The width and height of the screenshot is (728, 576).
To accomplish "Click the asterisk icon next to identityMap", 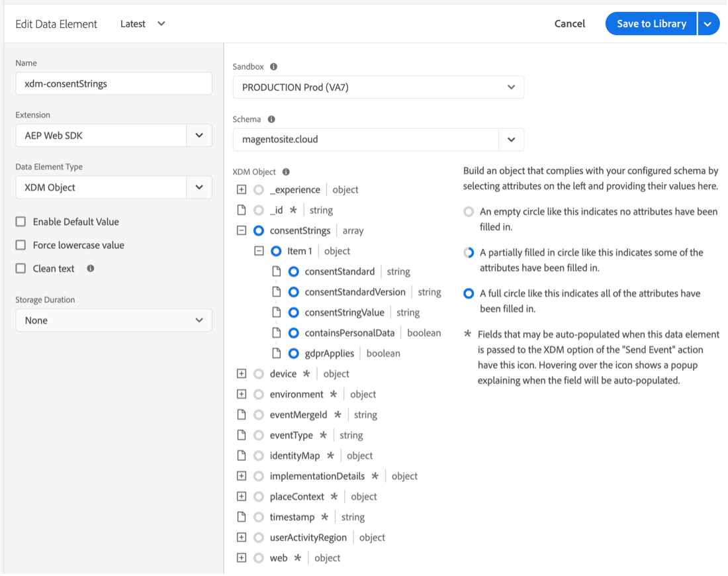I will tap(330, 456).
